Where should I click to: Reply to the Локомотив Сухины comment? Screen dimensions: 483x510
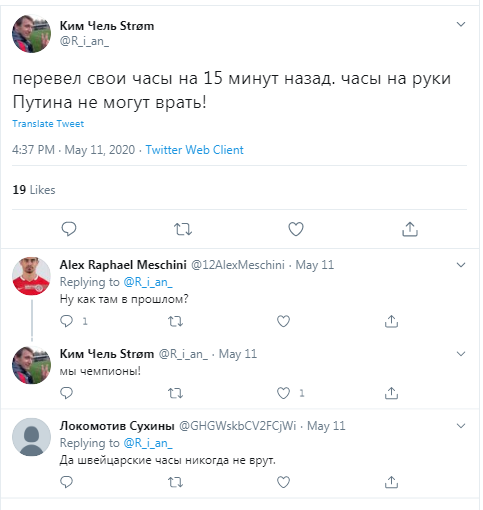[66, 482]
